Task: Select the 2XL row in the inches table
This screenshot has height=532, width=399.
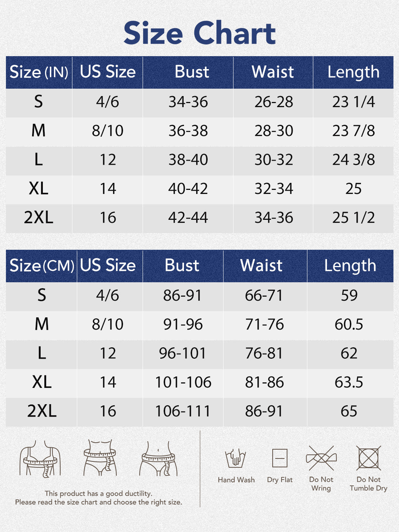Action: [39, 218]
